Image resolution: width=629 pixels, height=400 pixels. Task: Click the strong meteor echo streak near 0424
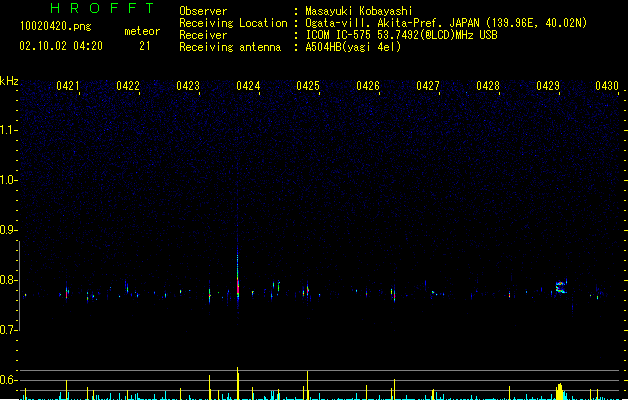[x=238, y=277]
